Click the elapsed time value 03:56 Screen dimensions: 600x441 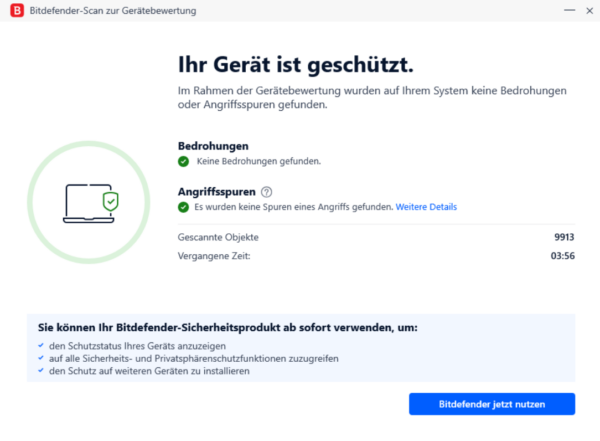(562, 256)
